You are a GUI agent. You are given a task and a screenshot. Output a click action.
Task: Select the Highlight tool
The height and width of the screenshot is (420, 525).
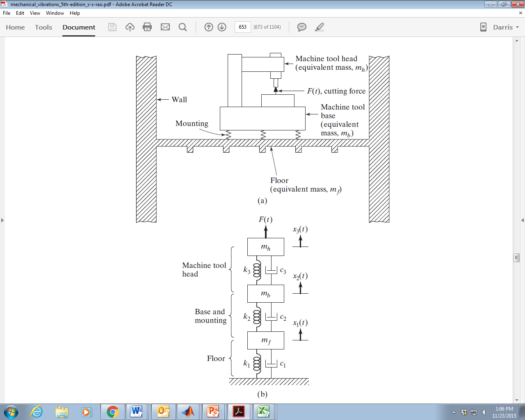pos(320,27)
